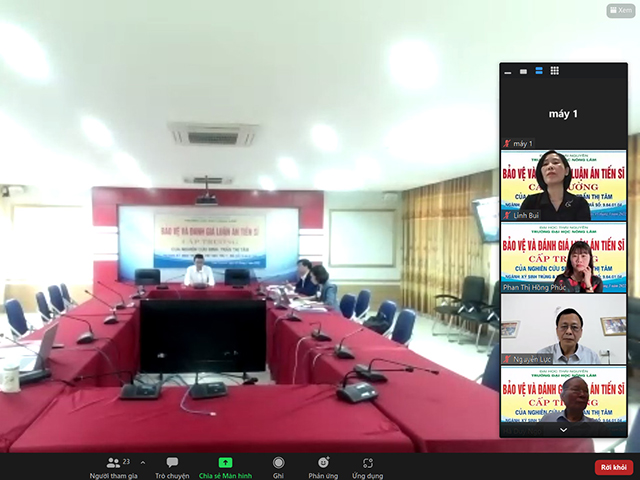Click muted microphone icon beside máy 1 label
This screenshot has width=640, height=480.
507,143
